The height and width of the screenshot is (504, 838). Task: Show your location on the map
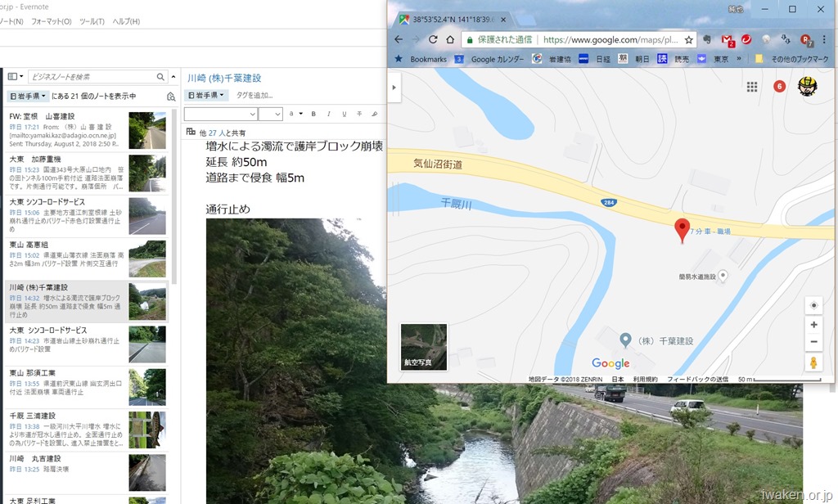coord(813,306)
